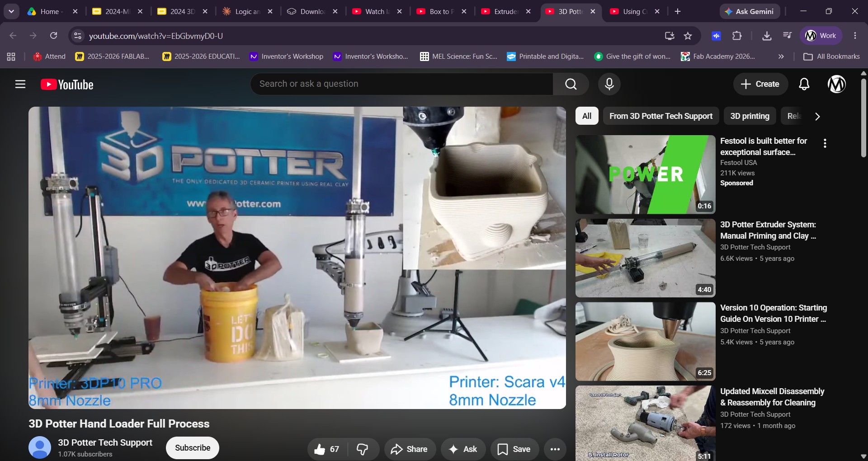This screenshot has width=868, height=461.
Task: Switch to the 2024-M tab
Action: point(118,12)
